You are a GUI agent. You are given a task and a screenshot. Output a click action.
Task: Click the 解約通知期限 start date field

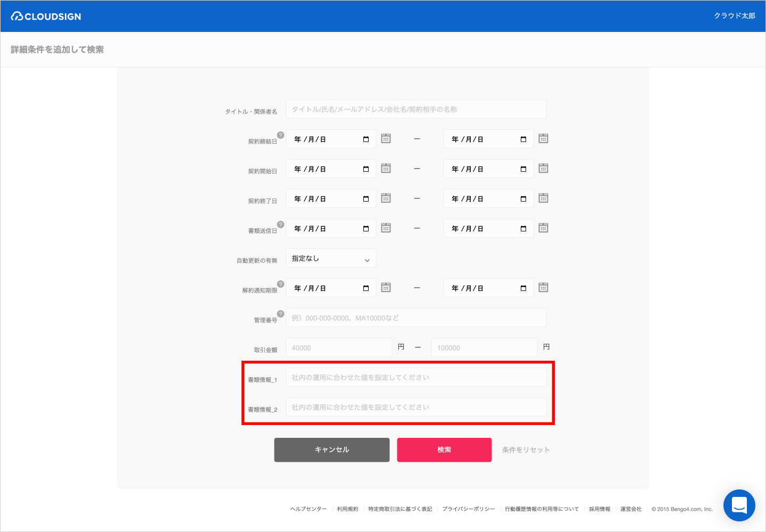tap(331, 288)
